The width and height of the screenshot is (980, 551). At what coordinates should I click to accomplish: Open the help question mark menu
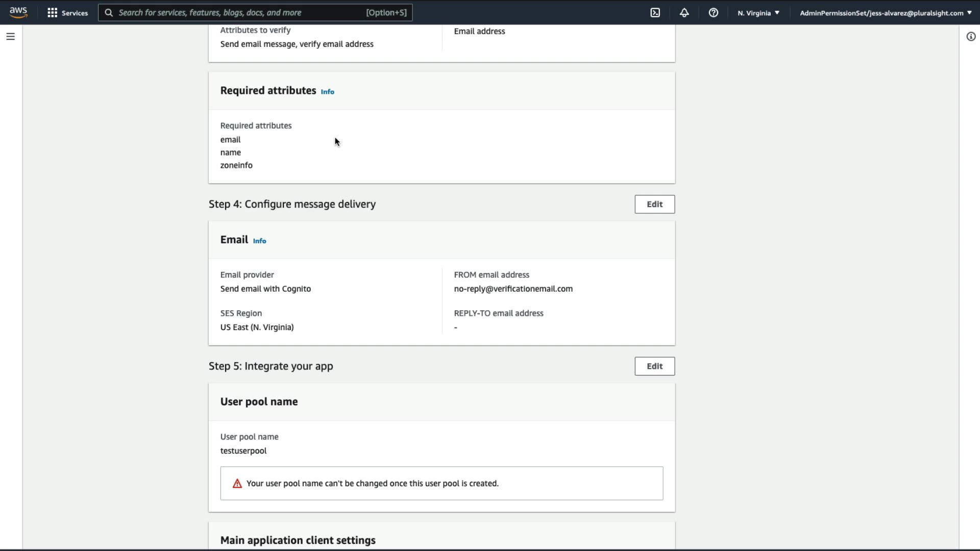pyautogui.click(x=714, y=13)
